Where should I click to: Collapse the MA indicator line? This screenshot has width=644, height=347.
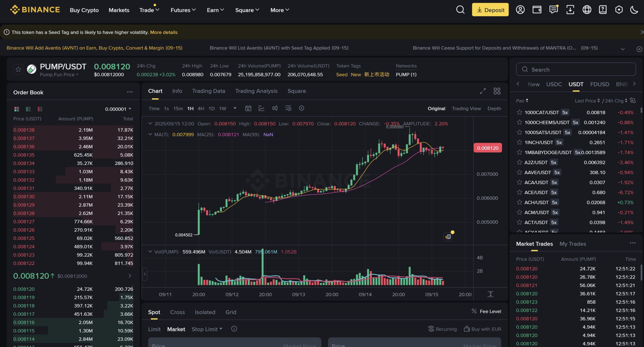(x=150, y=134)
